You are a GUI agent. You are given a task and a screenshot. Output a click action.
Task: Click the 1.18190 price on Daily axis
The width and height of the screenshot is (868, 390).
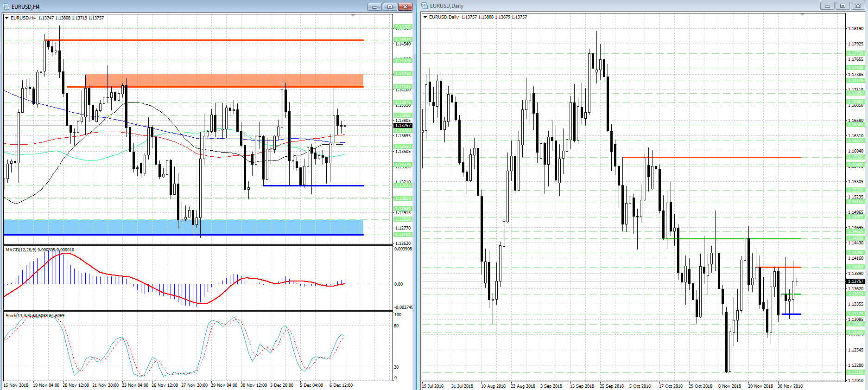tap(856, 29)
